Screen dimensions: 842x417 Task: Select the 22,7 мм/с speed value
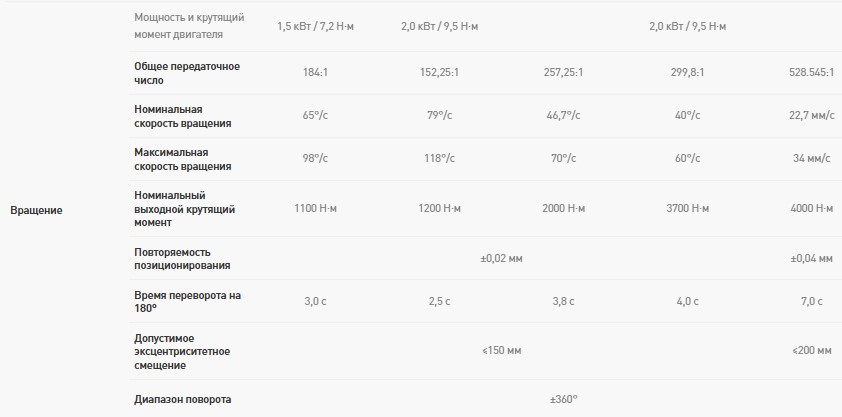point(811,116)
